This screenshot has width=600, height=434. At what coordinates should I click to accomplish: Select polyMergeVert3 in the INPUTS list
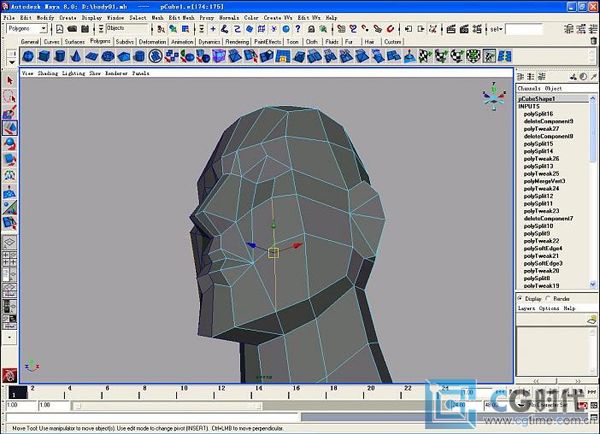(545, 181)
